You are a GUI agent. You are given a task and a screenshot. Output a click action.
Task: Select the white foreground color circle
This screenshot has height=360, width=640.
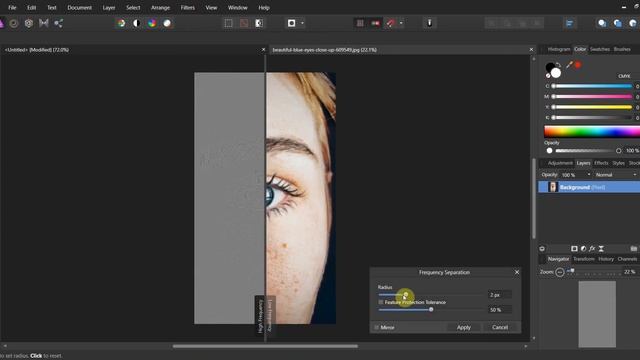[556, 73]
